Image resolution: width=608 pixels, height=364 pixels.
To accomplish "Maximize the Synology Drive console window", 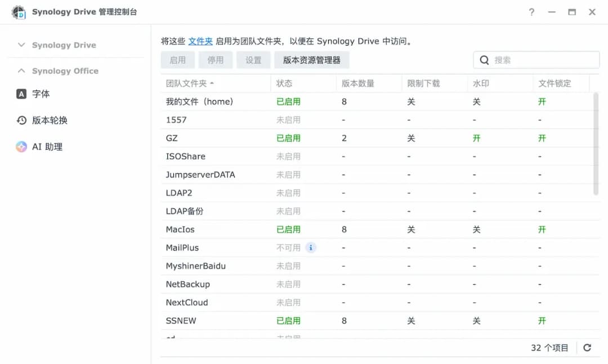I will [x=572, y=12].
